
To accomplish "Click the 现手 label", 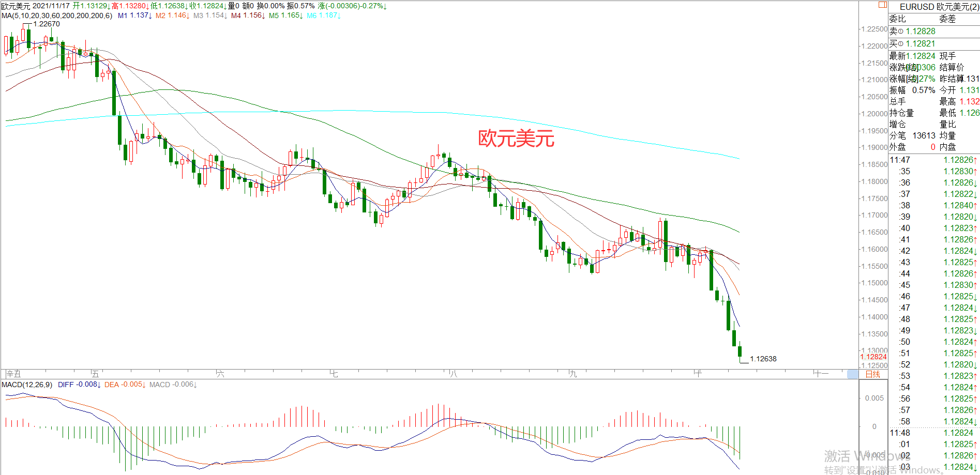I will pos(947,56).
